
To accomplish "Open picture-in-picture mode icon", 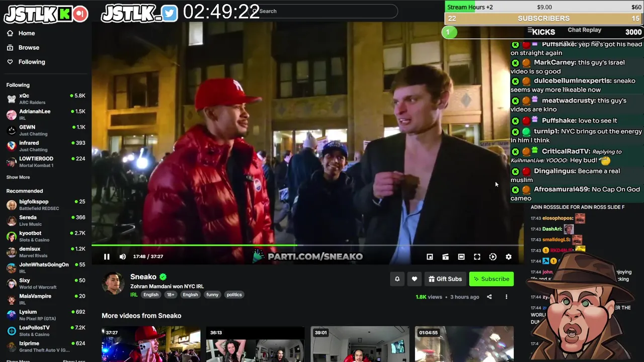I will [430, 257].
